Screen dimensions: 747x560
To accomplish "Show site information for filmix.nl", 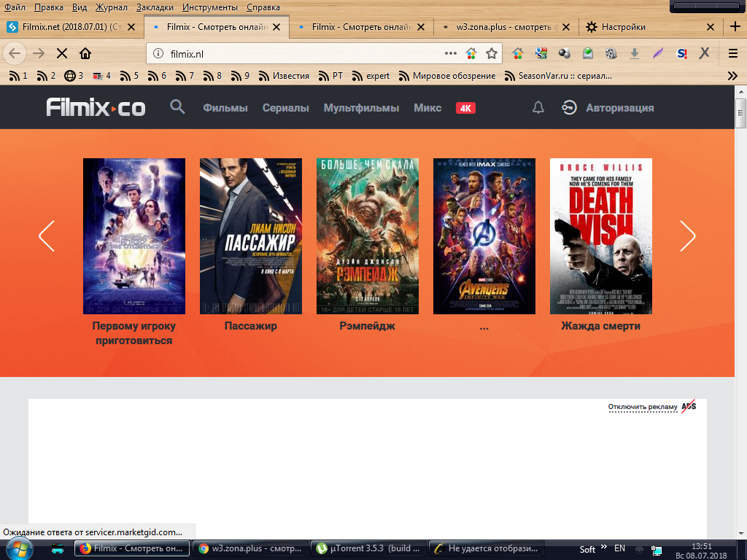I will pos(158,53).
